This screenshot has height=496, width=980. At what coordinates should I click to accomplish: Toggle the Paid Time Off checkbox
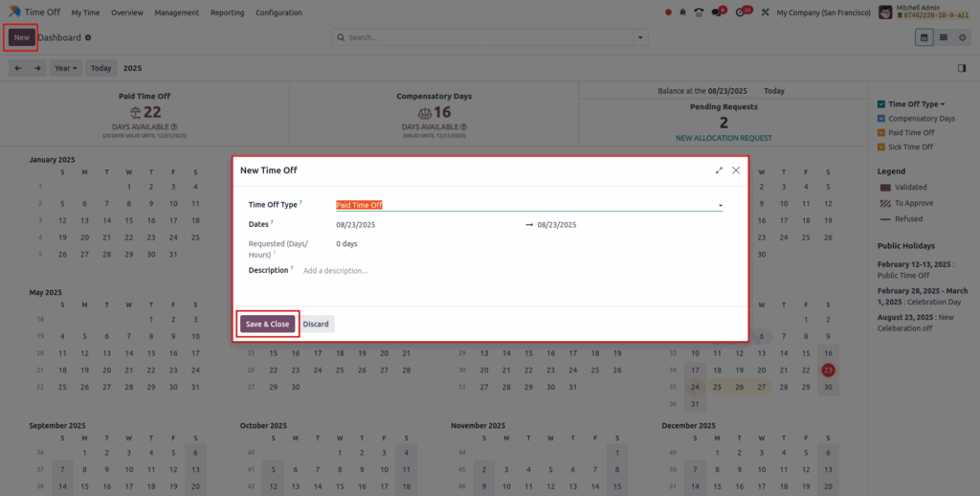881,133
